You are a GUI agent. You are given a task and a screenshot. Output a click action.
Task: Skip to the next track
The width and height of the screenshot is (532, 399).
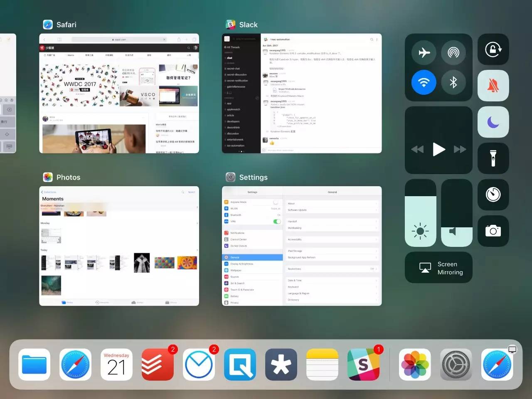coord(460,149)
